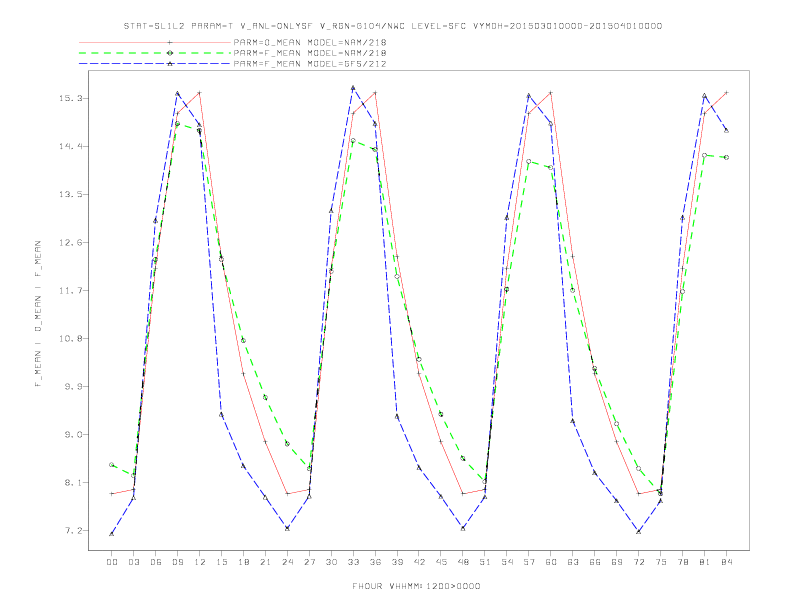The height and width of the screenshot is (612, 792).
Task: Click green NAM circle data point at hour 84
Action: (726, 158)
